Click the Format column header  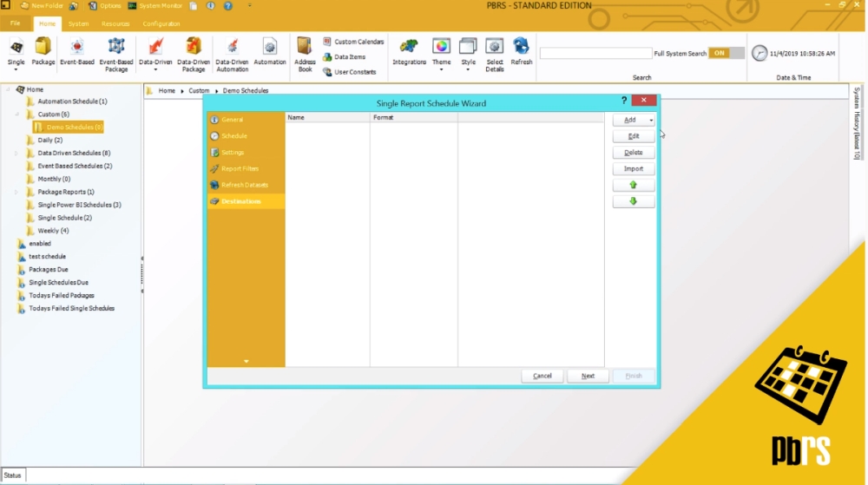(414, 117)
